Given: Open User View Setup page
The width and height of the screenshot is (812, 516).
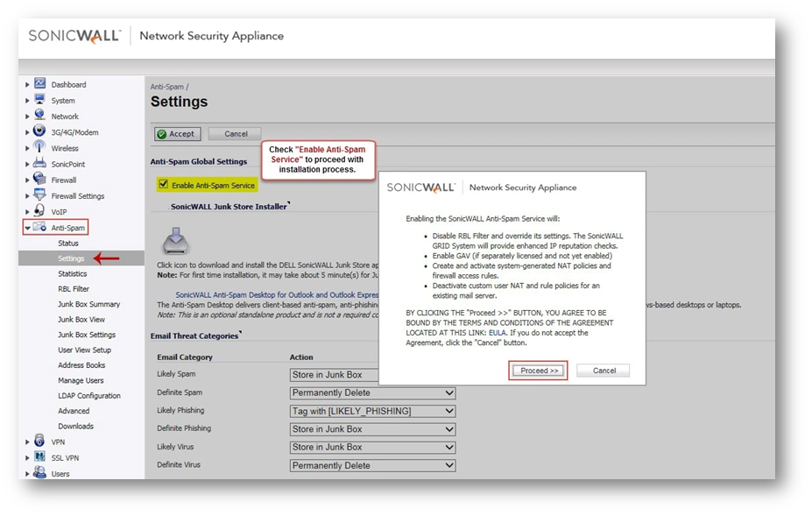Looking at the screenshot, I should pos(84,350).
